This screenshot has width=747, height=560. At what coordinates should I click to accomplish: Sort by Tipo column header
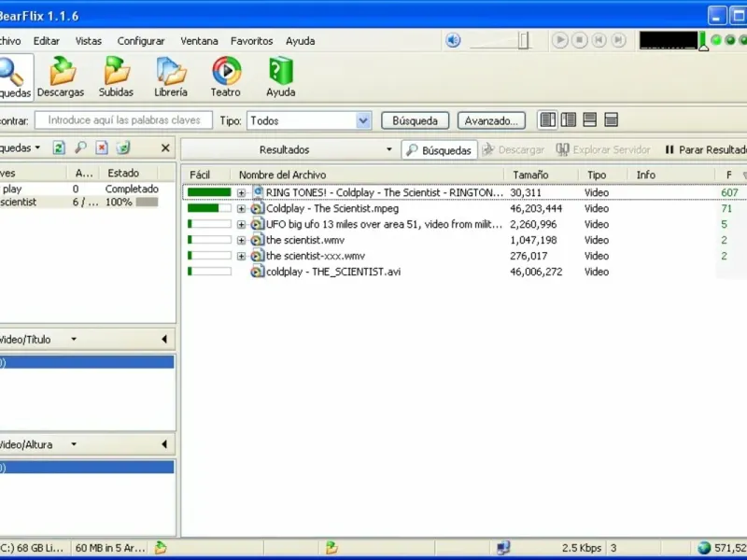tap(602, 175)
